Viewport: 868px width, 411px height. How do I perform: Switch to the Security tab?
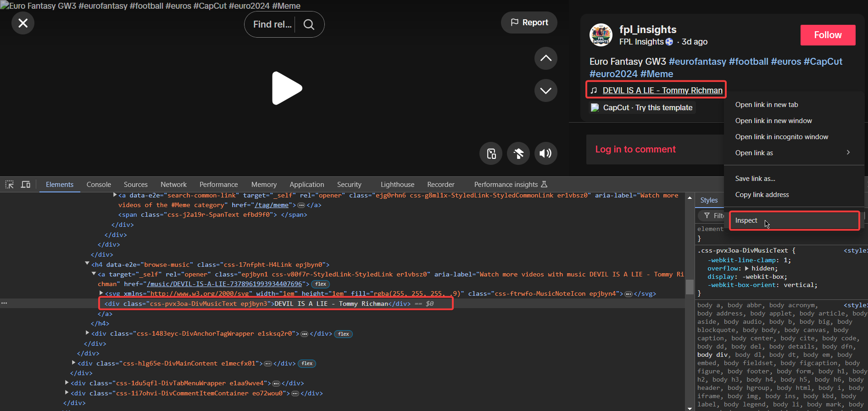(349, 185)
